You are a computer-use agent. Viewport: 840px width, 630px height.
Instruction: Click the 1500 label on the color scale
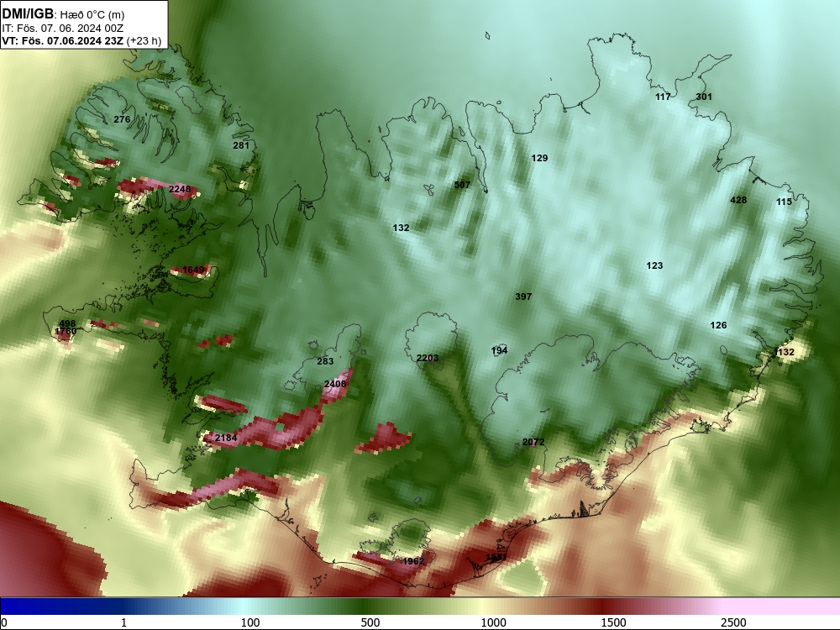[613, 622]
